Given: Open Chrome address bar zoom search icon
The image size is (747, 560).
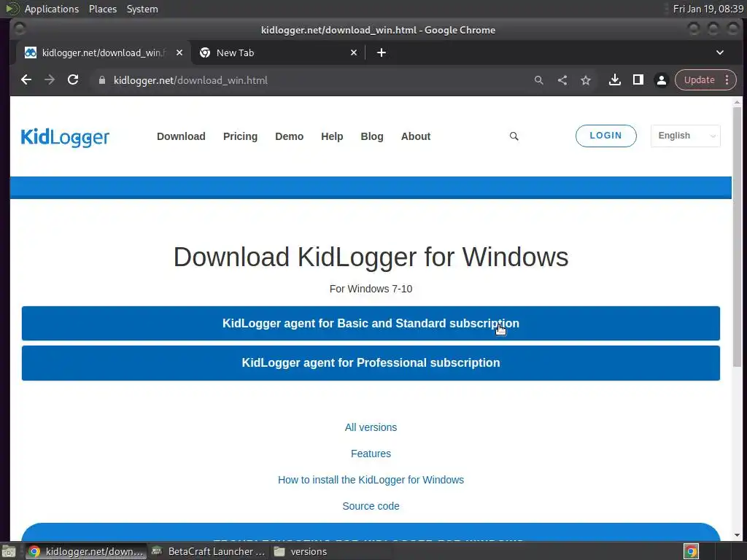Looking at the screenshot, I should (539, 80).
